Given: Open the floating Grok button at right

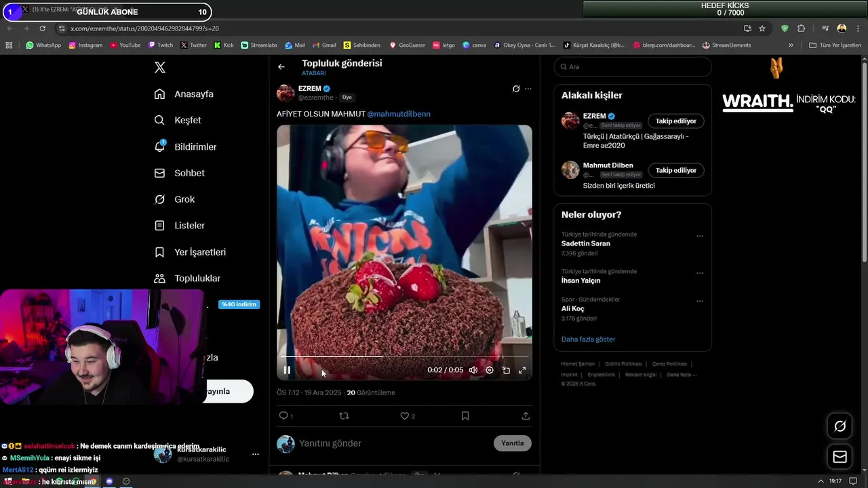Looking at the screenshot, I should click(x=840, y=426).
